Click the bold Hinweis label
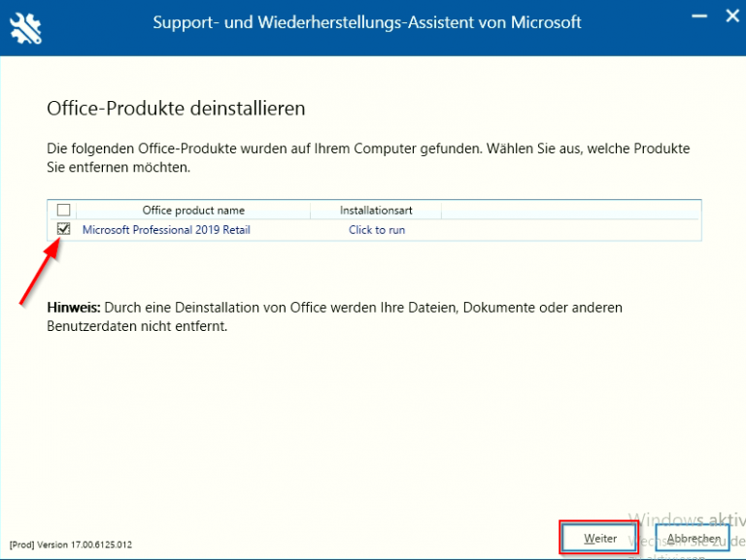The height and width of the screenshot is (560, 746). pyautogui.click(x=74, y=307)
